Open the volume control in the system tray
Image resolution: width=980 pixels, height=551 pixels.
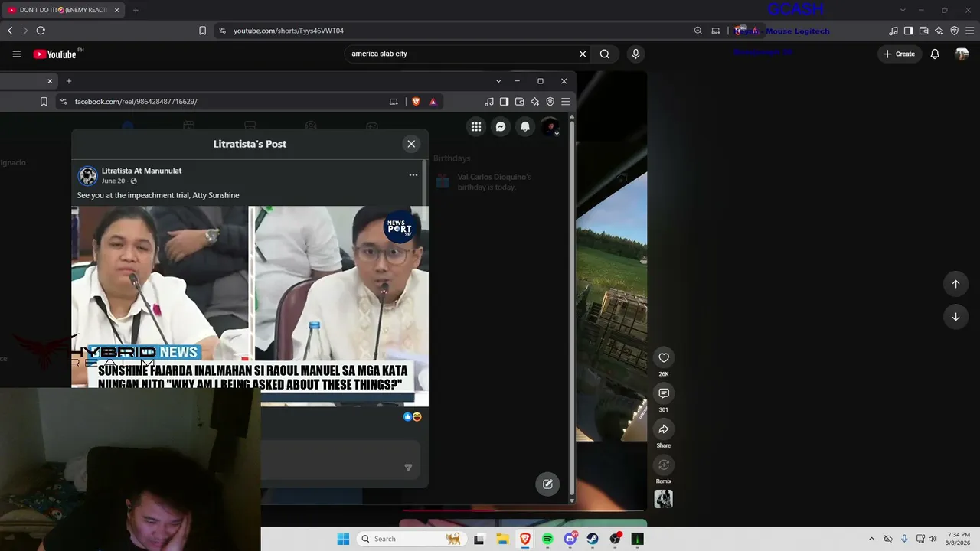tap(933, 539)
